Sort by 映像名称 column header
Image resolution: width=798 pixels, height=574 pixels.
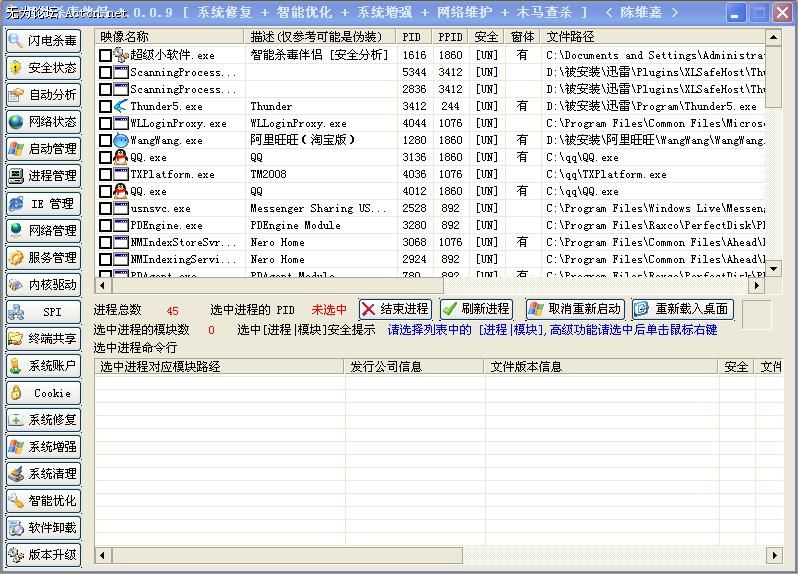tap(169, 37)
